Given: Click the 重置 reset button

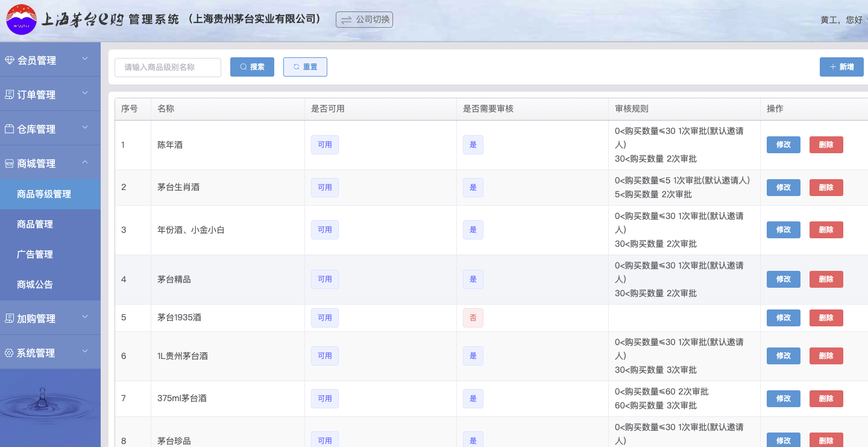Looking at the screenshot, I should point(305,67).
